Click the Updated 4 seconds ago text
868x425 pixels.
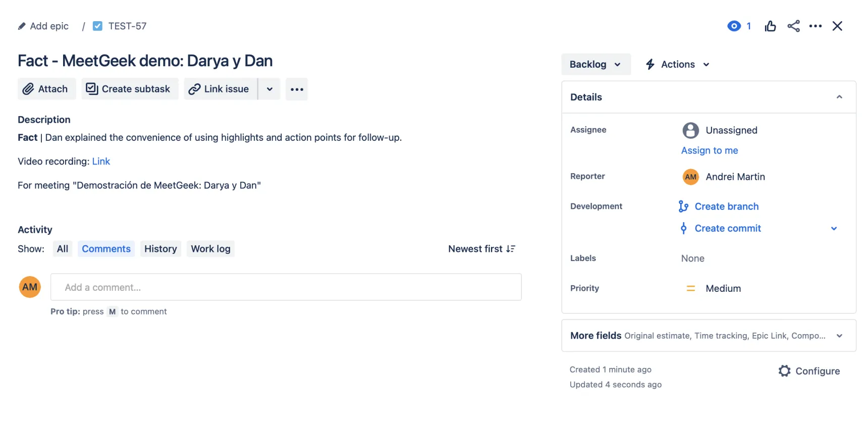tap(615, 385)
